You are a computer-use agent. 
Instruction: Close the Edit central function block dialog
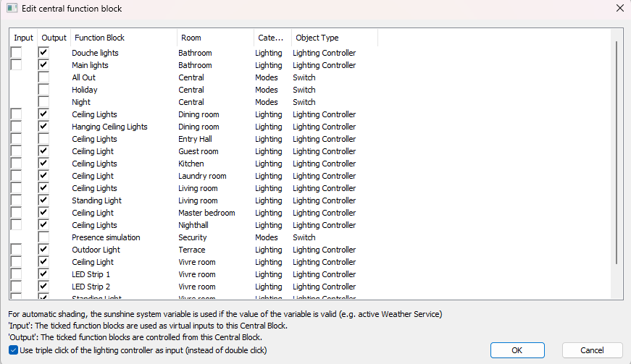click(619, 9)
